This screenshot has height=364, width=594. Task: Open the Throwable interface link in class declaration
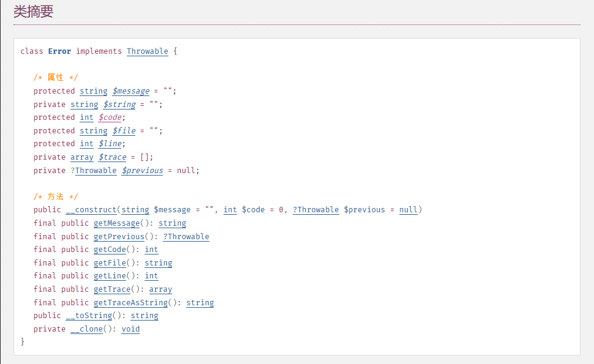point(147,51)
